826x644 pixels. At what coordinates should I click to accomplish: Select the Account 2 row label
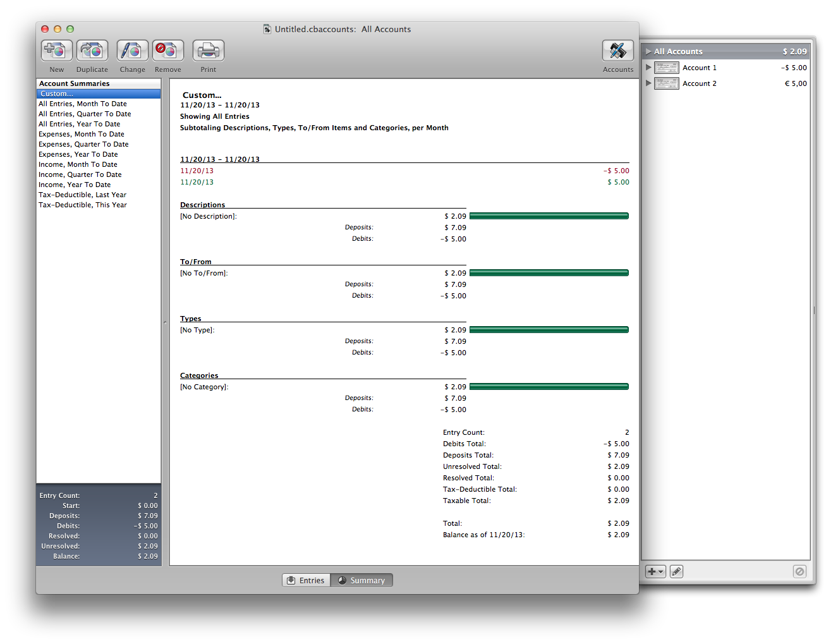click(x=700, y=83)
